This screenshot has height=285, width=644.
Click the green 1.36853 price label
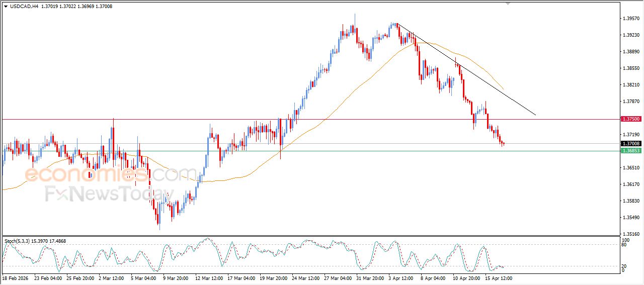pyautogui.click(x=630, y=151)
